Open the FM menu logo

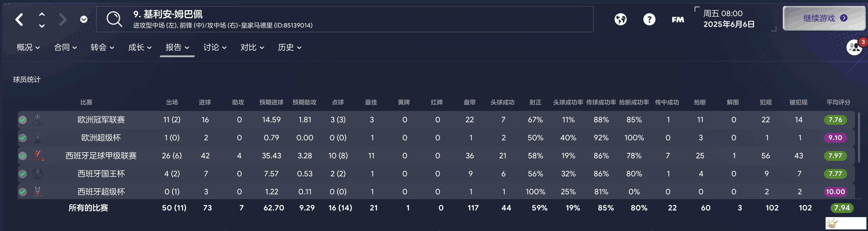click(x=678, y=20)
